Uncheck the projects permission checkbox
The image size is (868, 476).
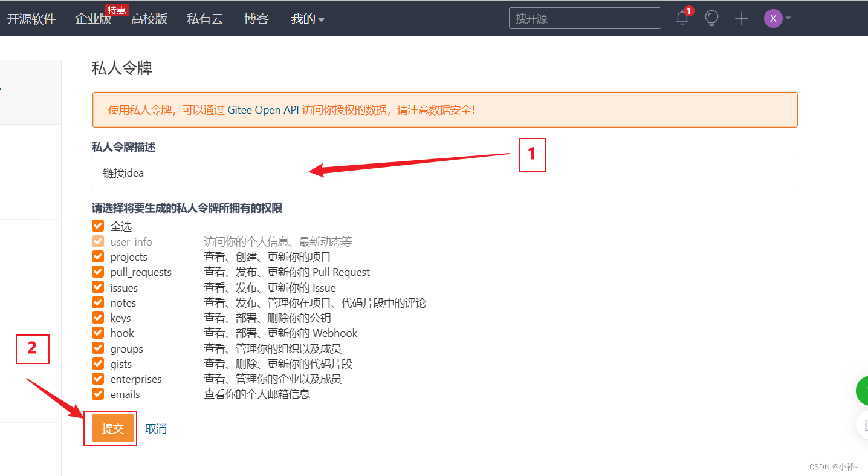coord(98,256)
